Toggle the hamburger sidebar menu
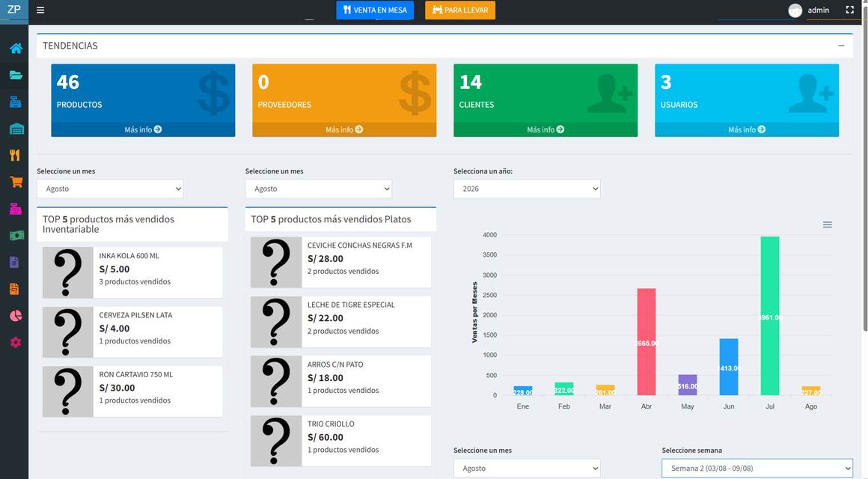 click(40, 10)
